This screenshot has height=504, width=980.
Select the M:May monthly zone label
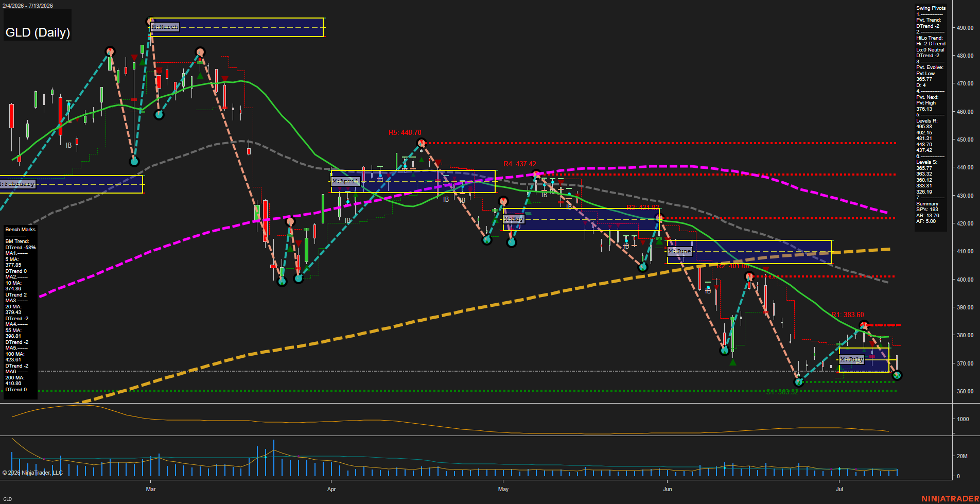click(x=514, y=219)
